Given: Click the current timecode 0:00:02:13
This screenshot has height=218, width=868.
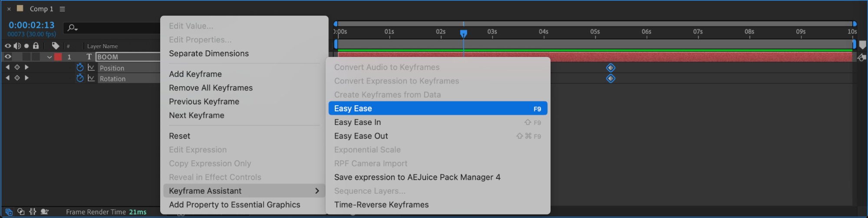Looking at the screenshot, I should point(32,25).
